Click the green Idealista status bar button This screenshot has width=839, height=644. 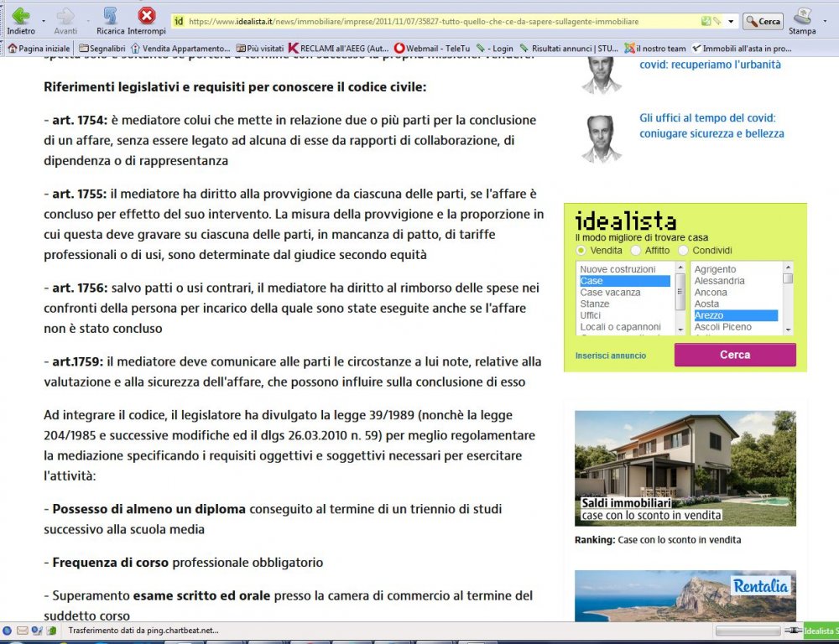pos(821,631)
